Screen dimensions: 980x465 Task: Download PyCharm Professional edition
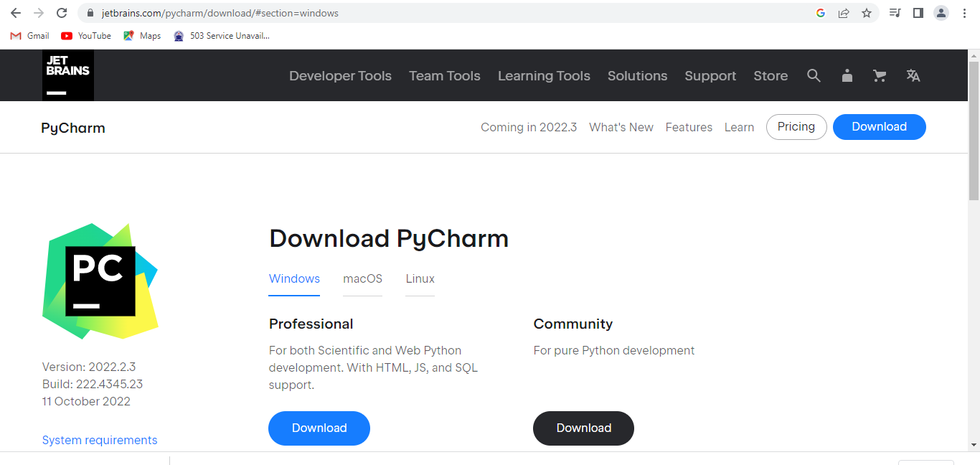pos(319,428)
